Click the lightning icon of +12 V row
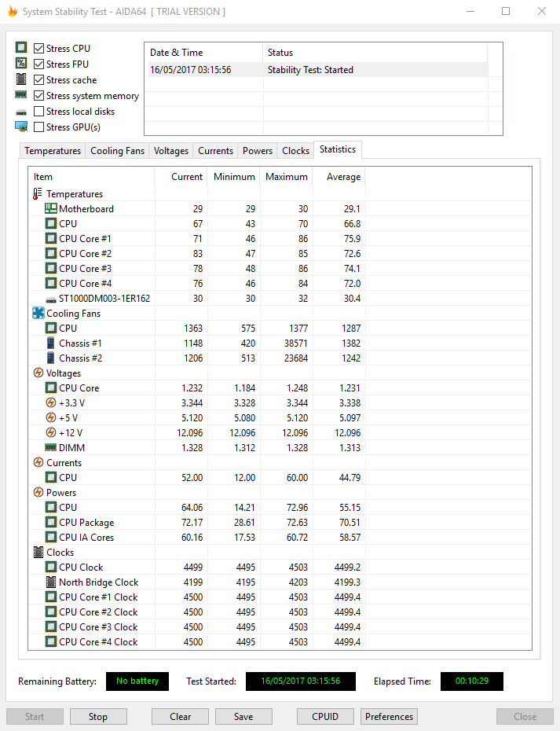The image size is (560, 731). point(51,432)
